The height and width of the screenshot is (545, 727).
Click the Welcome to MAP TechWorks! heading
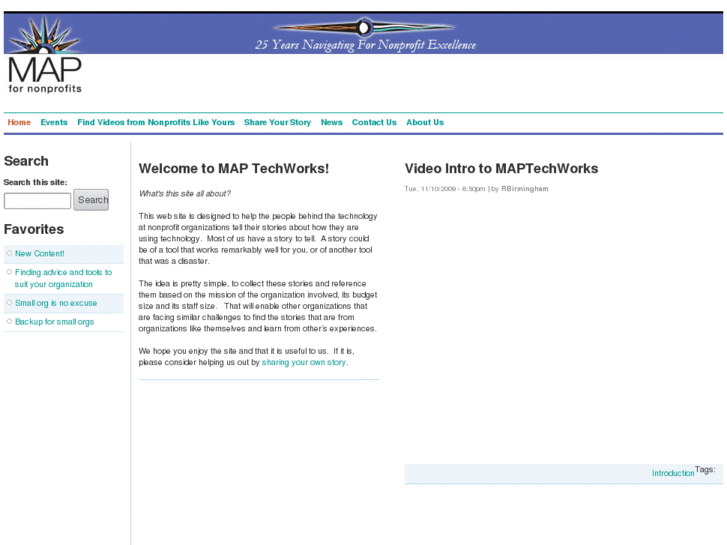pos(234,168)
